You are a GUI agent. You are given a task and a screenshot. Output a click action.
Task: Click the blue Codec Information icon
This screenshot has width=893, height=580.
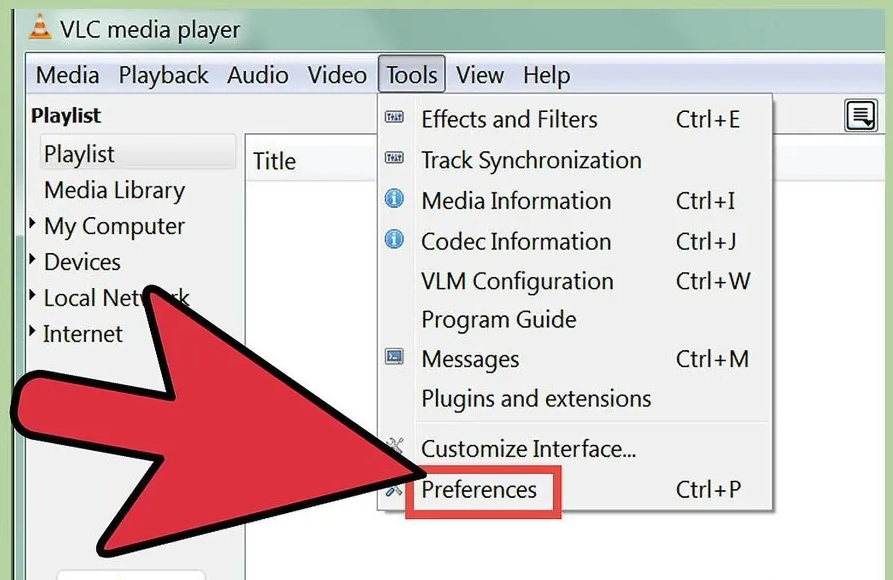(395, 240)
